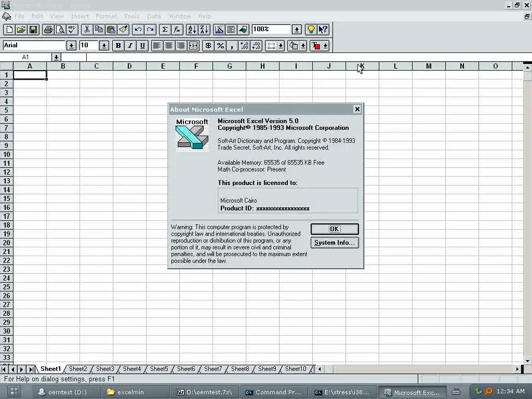Select row 12 header
Viewport: 532px width, 399px height.
(x=6, y=172)
